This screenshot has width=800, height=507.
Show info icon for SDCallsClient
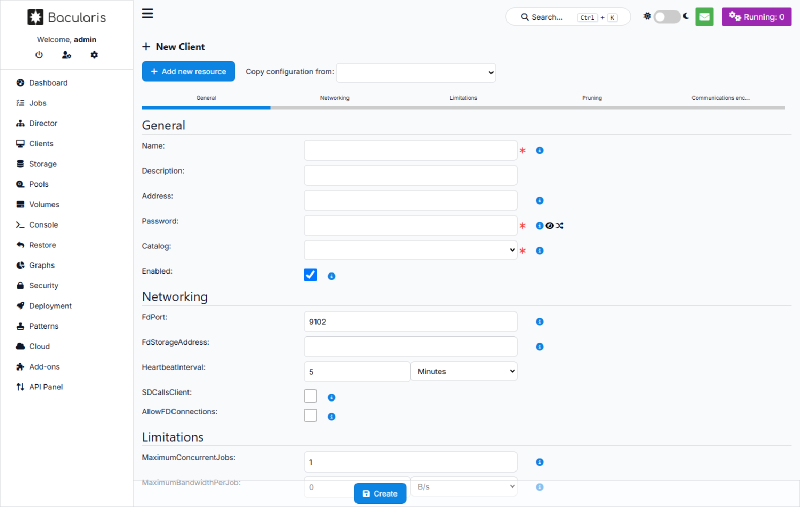click(x=331, y=397)
